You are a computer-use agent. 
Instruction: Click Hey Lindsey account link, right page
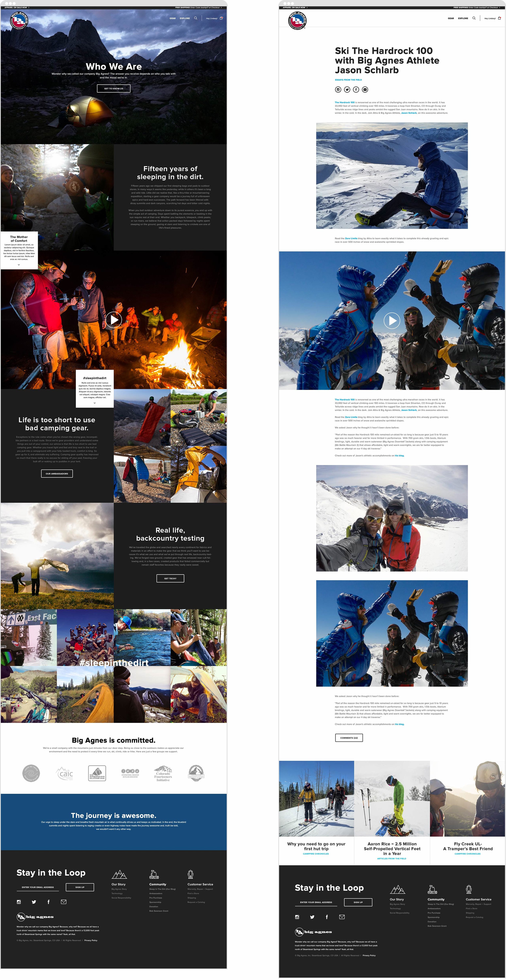click(490, 18)
